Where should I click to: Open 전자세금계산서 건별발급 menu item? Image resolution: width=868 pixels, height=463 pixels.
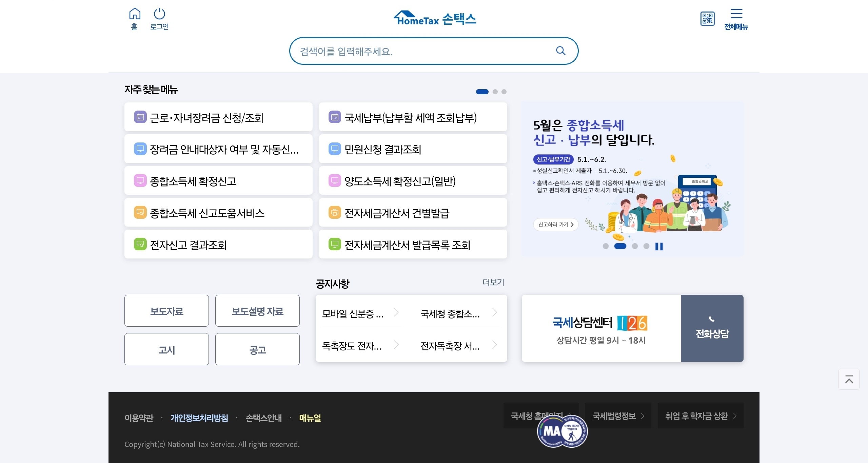(413, 213)
